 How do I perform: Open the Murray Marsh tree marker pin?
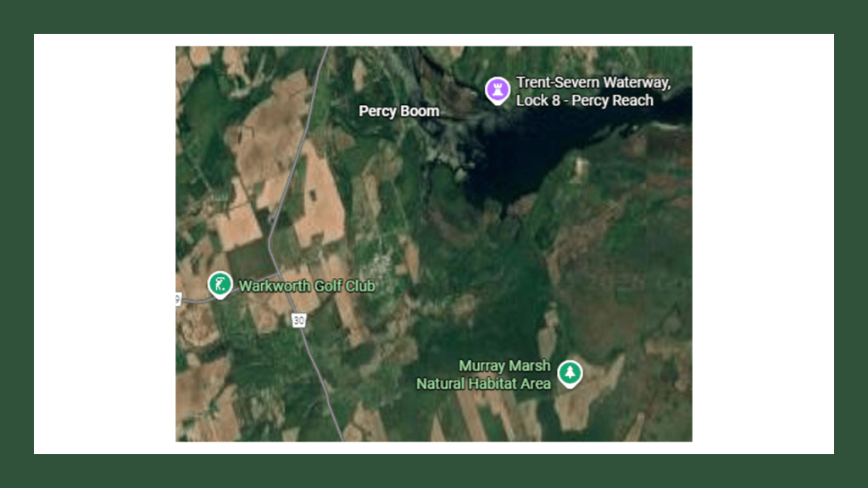[570, 374]
